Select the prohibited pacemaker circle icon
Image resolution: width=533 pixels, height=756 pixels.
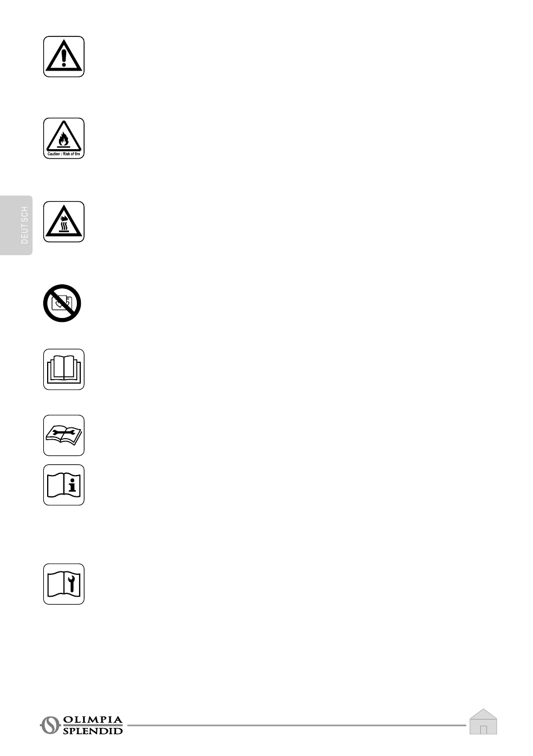62,303
